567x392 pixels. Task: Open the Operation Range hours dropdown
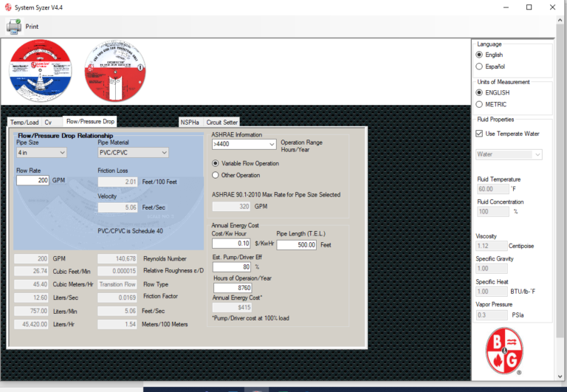pos(244,145)
